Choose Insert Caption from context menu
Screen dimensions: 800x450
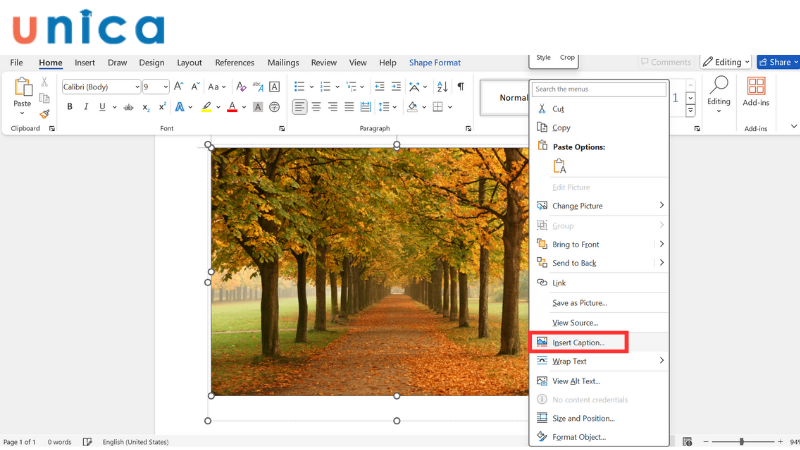point(579,343)
